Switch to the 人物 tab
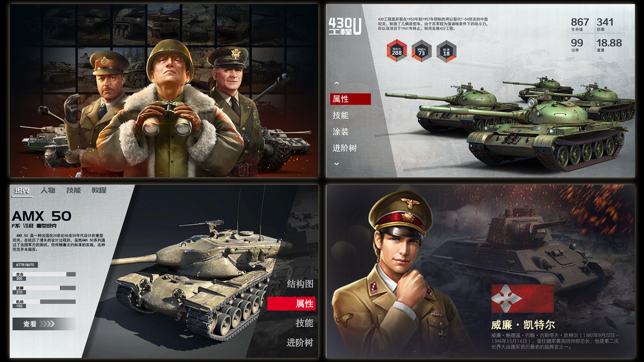The image size is (644, 362). click(x=48, y=191)
